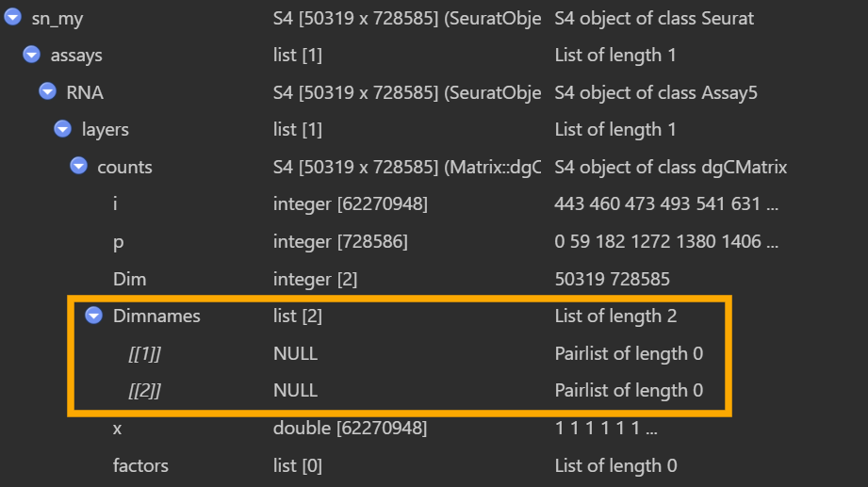
Task: Click the '50319 728585' Dim value
Action: coord(614,279)
